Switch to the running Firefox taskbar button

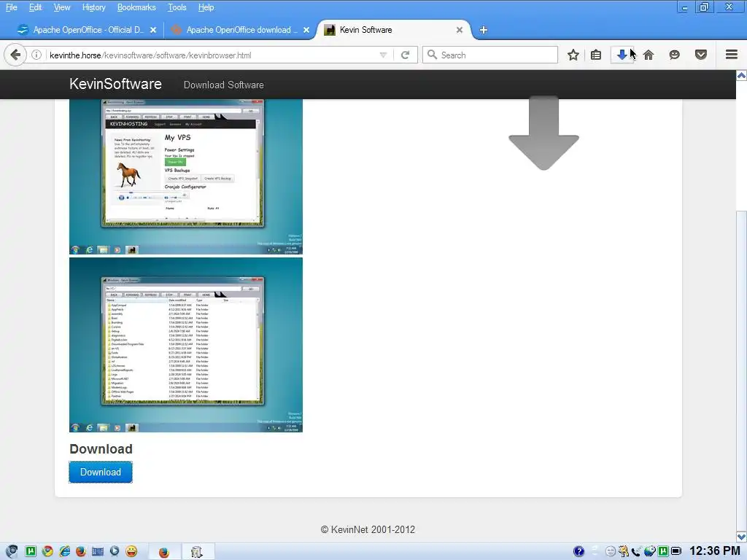164,552
